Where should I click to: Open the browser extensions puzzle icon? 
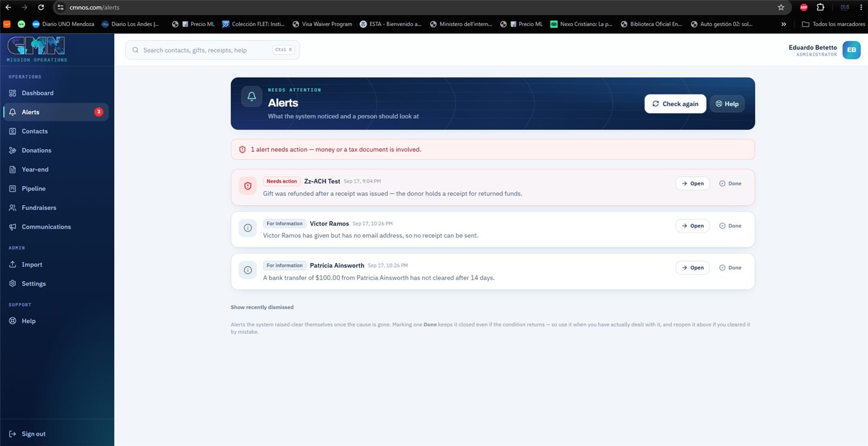[x=820, y=8]
